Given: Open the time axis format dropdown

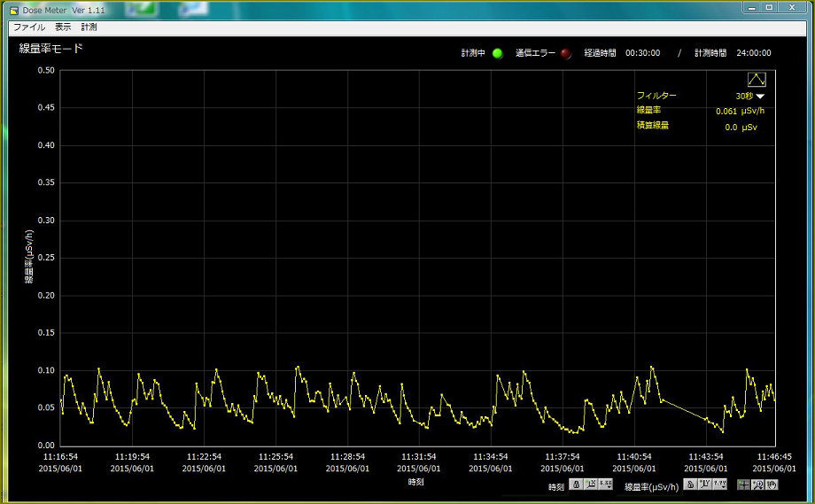Looking at the screenshot, I should [x=605, y=485].
